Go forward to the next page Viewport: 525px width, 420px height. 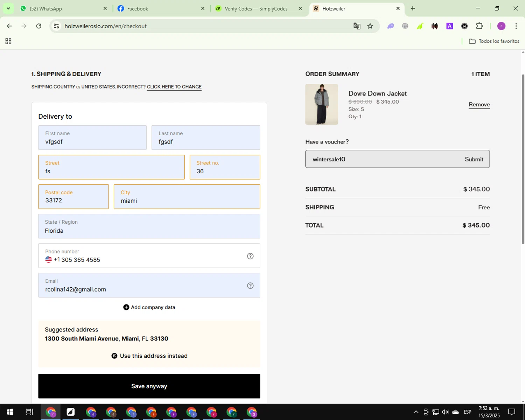(24, 26)
